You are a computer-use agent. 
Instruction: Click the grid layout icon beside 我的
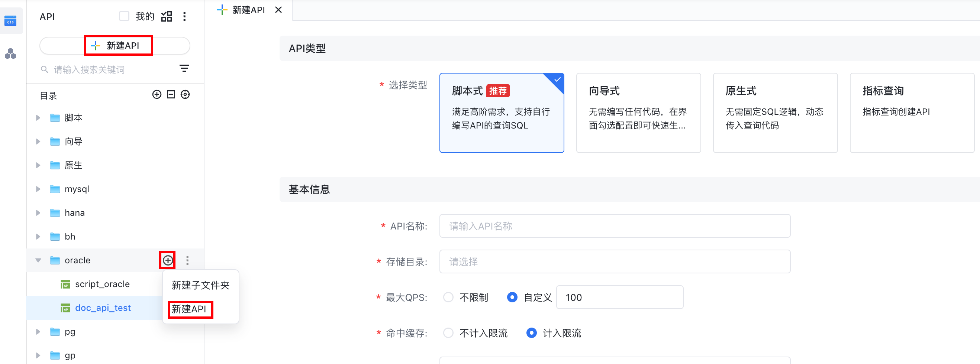[x=167, y=16]
